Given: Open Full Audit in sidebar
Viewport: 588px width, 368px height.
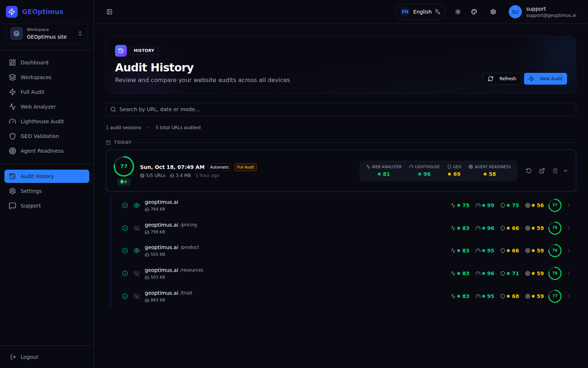Looking at the screenshot, I should click(47, 92).
